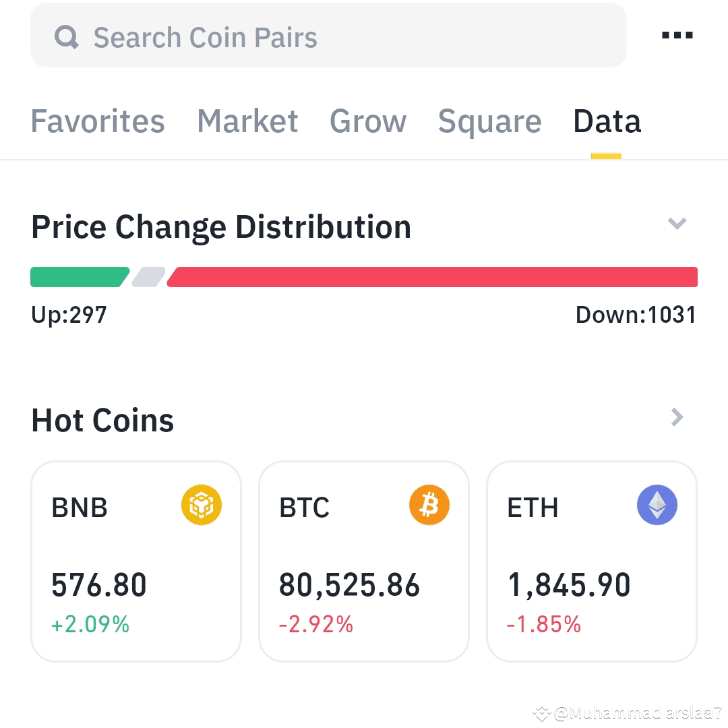This screenshot has width=728, height=728.
Task: Focus the Search Coin Pairs field
Action: pyautogui.click(x=328, y=35)
